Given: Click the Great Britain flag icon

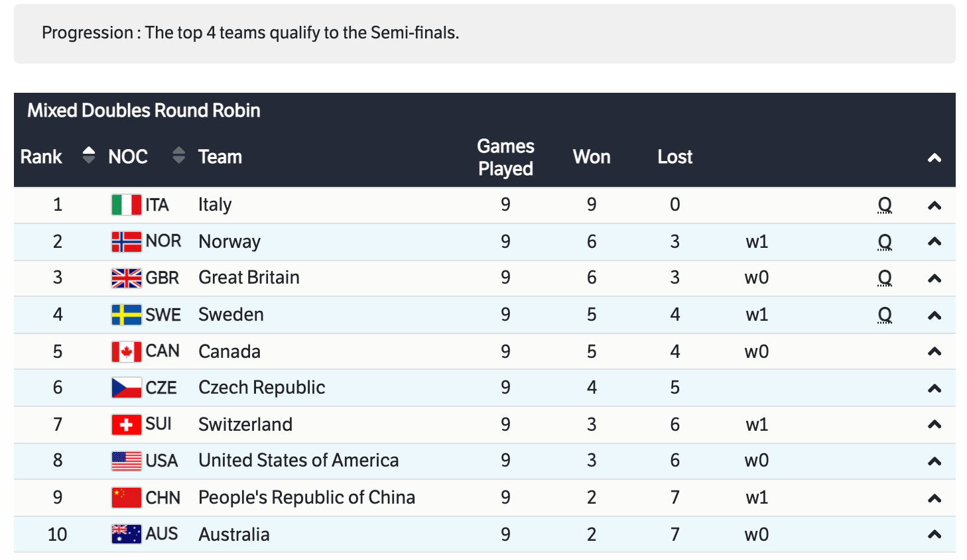Looking at the screenshot, I should click(126, 278).
